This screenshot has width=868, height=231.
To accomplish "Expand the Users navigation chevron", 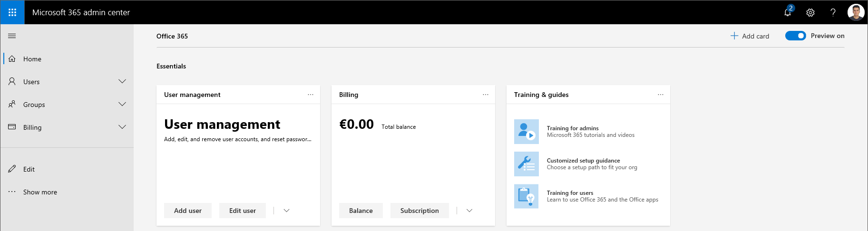I will coord(122,81).
